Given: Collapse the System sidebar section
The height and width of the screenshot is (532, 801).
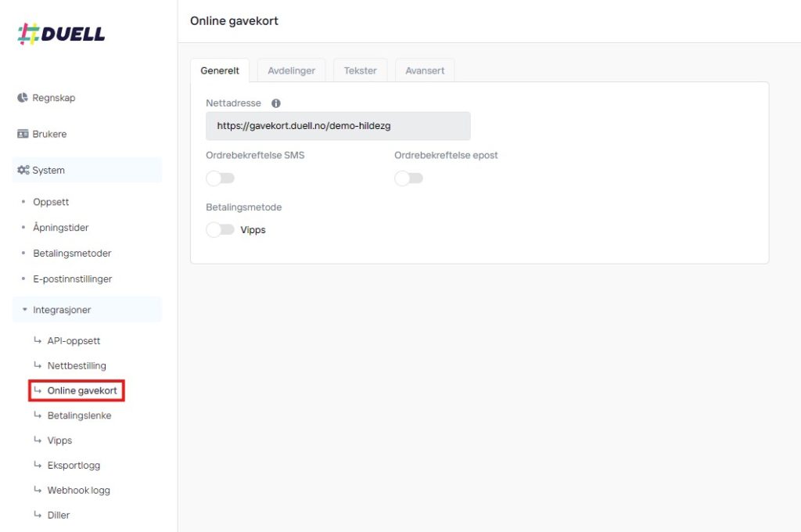Looking at the screenshot, I should 48,170.
